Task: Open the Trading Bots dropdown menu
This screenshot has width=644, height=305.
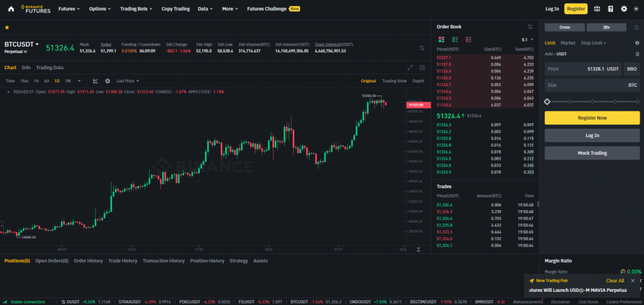Action: pos(136,9)
